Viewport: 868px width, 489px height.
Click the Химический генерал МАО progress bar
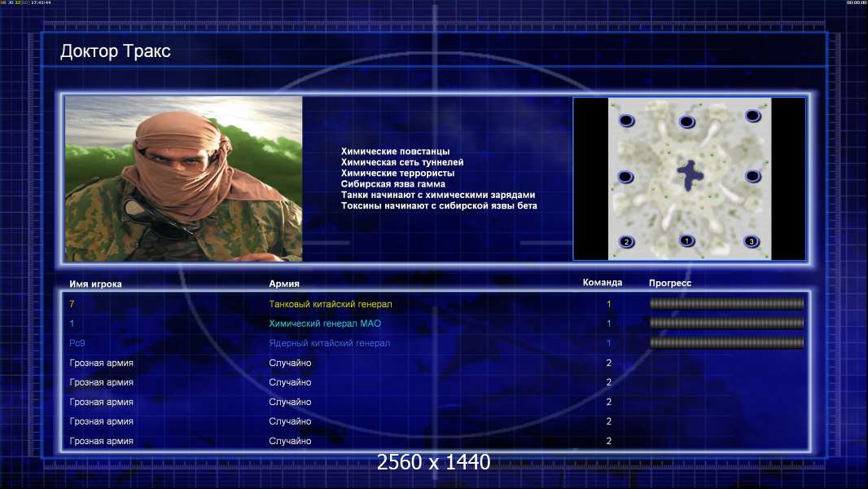tap(726, 324)
